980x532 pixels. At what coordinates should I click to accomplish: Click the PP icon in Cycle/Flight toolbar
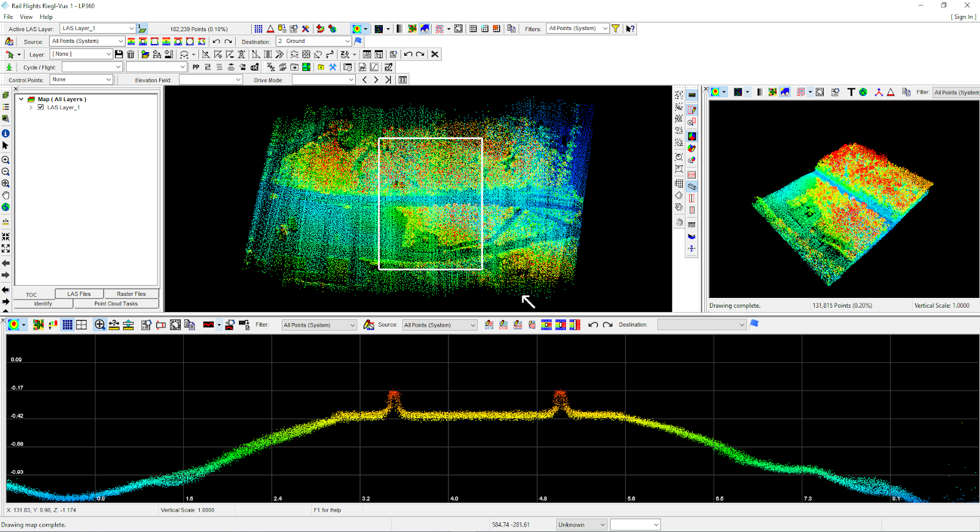point(196,67)
